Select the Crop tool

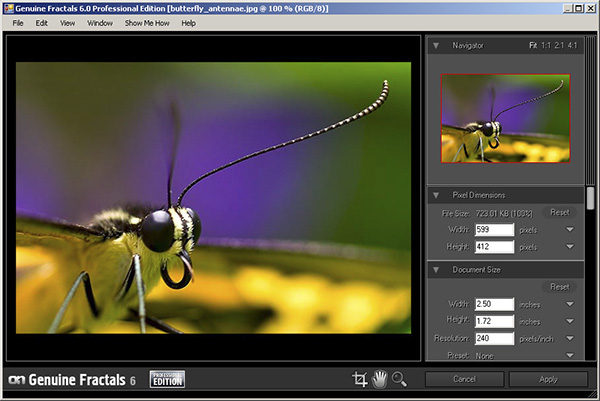click(360, 379)
